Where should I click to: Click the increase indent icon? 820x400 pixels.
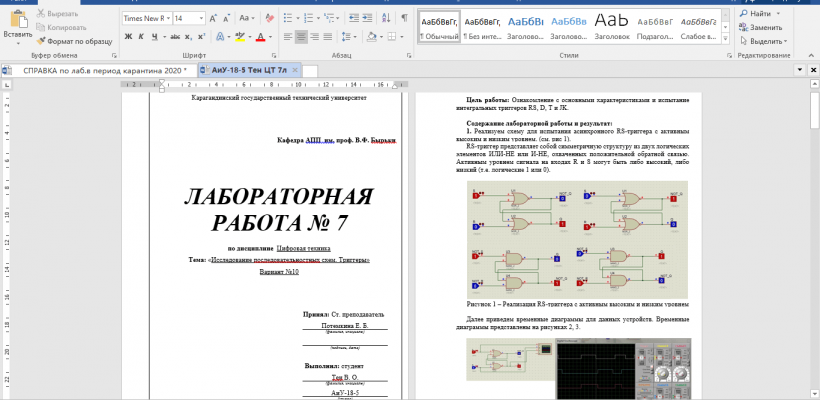pyautogui.click(x=368, y=18)
